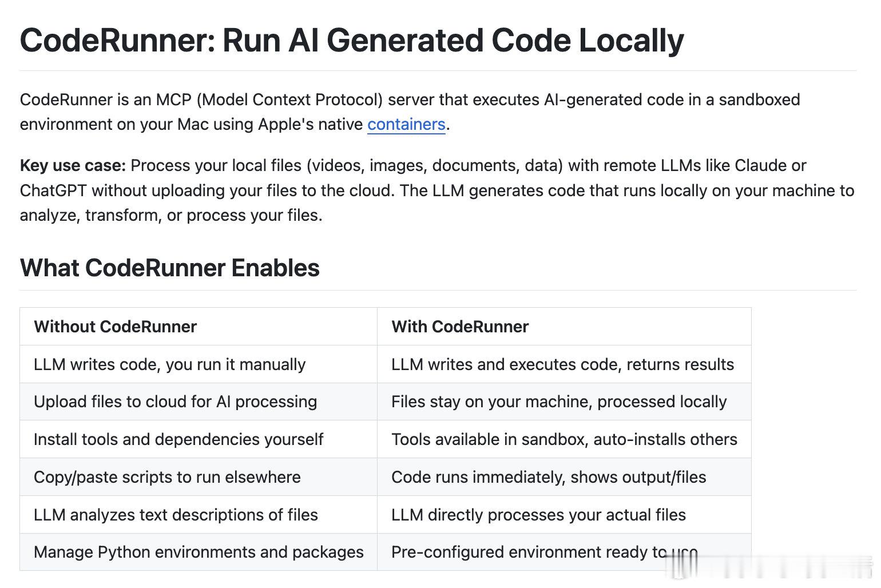The height and width of the screenshot is (588, 881).
Task: Click the "CodeRunner: Run AI Generated Code Locally" heading
Action: (352, 41)
